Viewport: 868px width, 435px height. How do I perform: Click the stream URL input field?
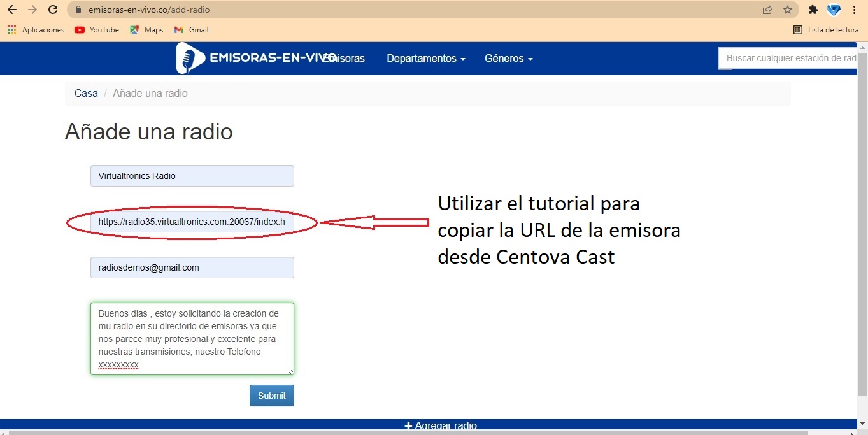[x=192, y=223]
